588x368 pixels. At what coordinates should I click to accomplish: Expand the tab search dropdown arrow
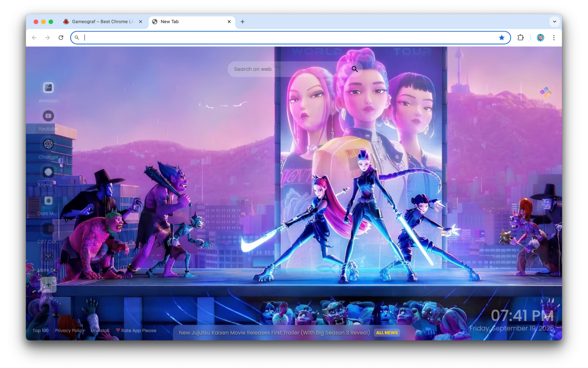click(554, 22)
